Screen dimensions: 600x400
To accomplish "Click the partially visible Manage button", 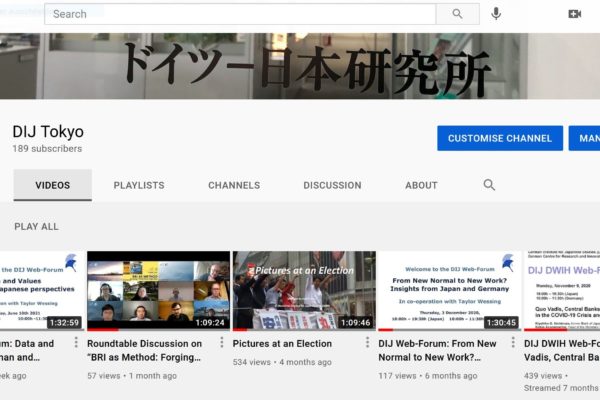I will coord(584,138).
